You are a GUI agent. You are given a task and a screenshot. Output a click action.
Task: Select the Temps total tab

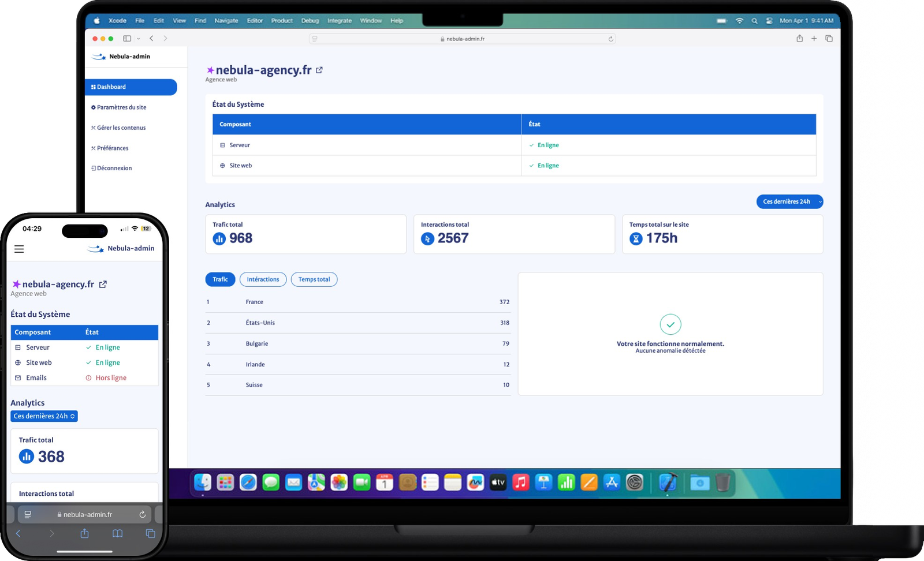pyautogui.click(x=314, y=279)
